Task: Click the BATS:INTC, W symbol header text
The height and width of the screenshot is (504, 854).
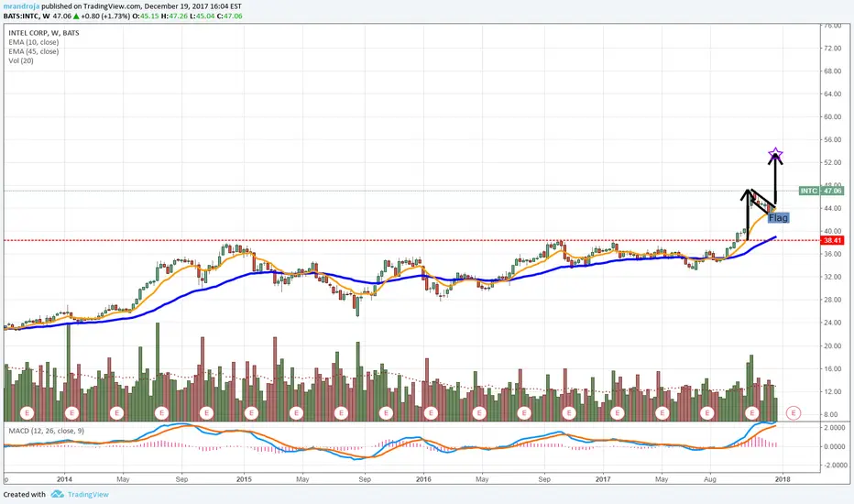Action: tap(27, 16)
